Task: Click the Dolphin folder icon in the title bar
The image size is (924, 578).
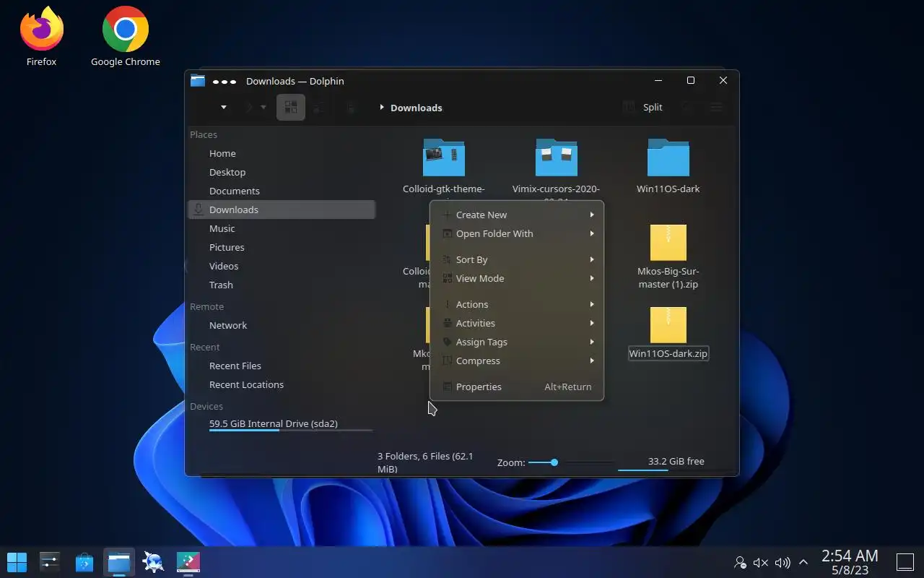Action: (x=198, y=81)
